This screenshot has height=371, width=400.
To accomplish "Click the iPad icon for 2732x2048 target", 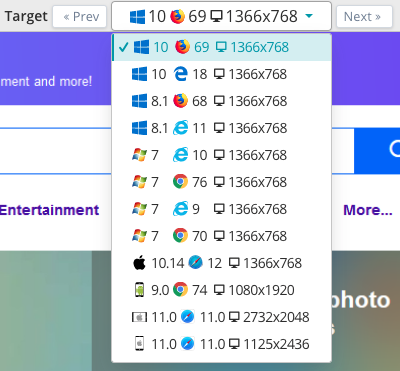I will coord(139,317).
